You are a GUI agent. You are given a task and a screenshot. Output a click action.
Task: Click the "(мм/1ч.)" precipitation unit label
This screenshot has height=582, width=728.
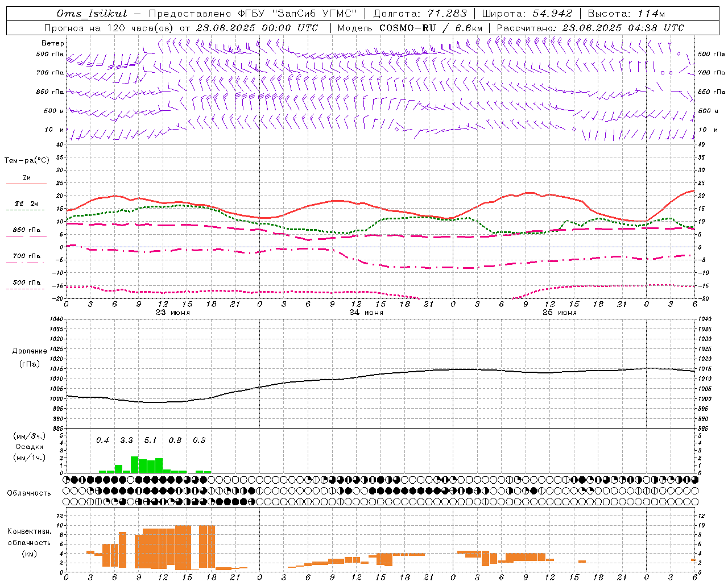coord(30,458)
